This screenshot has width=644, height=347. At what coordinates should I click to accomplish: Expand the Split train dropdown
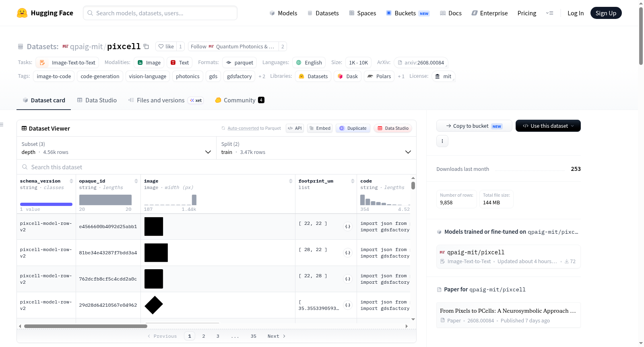[316, 148]
